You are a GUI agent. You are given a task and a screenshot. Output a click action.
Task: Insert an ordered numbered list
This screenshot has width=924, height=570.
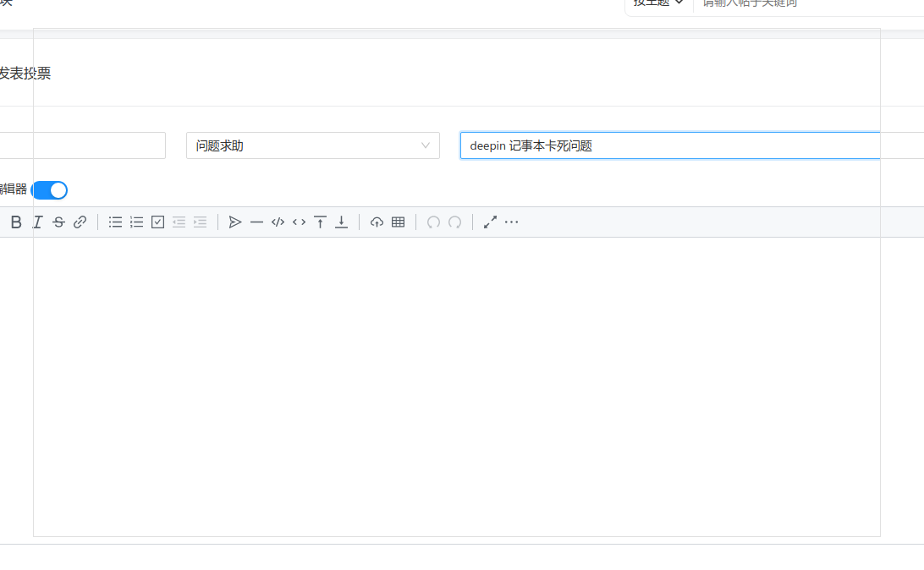(x=137, y=222)
